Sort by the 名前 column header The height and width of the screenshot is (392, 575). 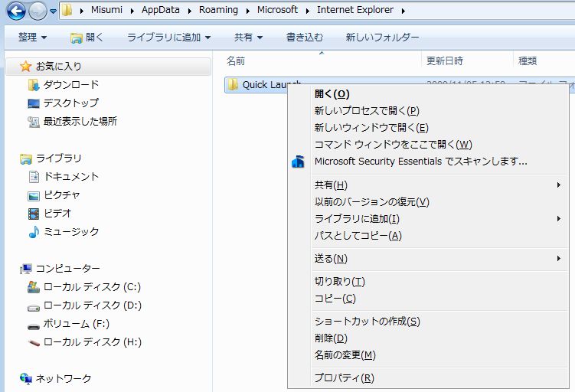[x=237, y=60]
